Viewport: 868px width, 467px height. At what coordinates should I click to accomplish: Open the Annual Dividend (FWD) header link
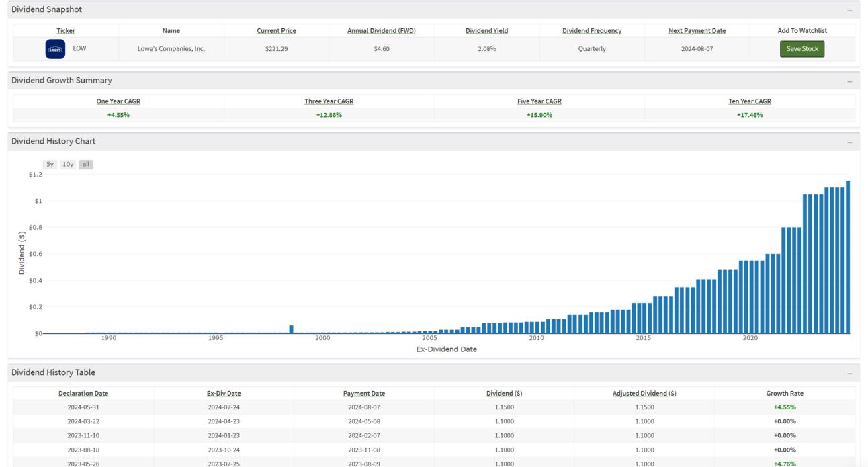coord(381,31)
